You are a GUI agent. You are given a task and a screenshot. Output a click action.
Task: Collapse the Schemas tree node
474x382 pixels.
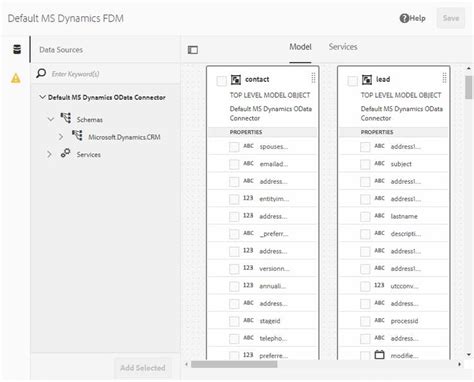coord(51,119)
